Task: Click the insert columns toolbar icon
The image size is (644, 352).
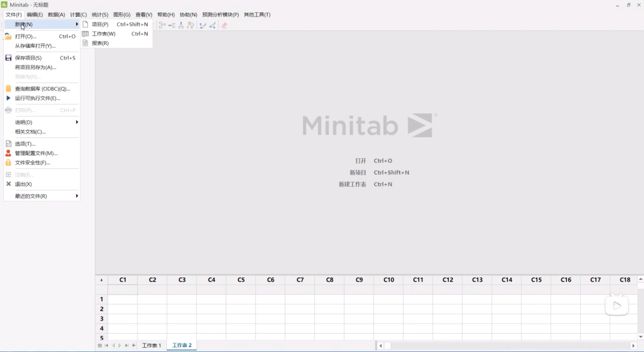Action: point(181,25)
